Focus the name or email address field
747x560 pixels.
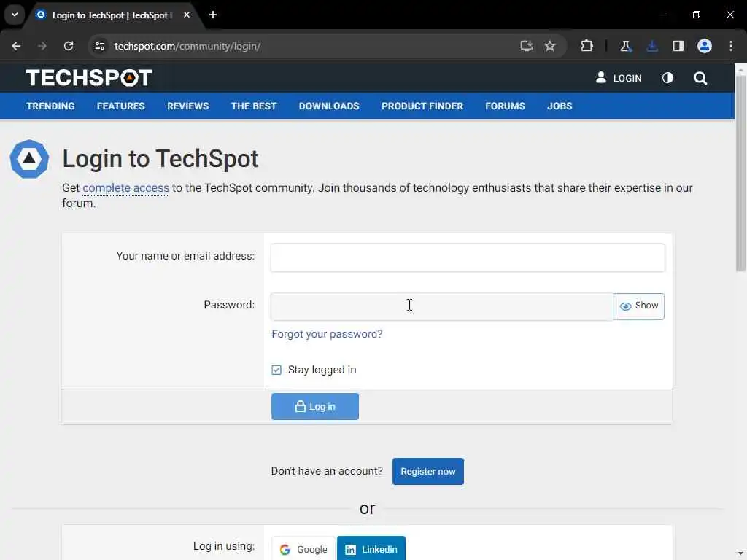(x=468, y=257)
